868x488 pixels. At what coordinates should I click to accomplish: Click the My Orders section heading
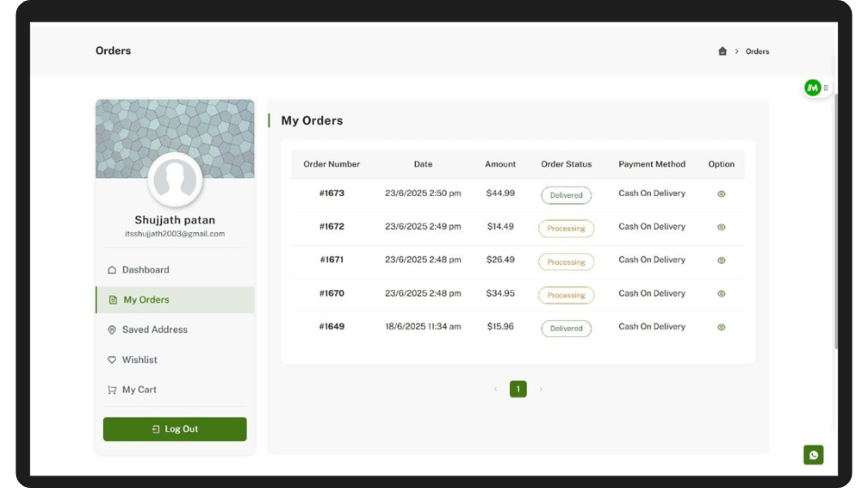coord(312,120)
